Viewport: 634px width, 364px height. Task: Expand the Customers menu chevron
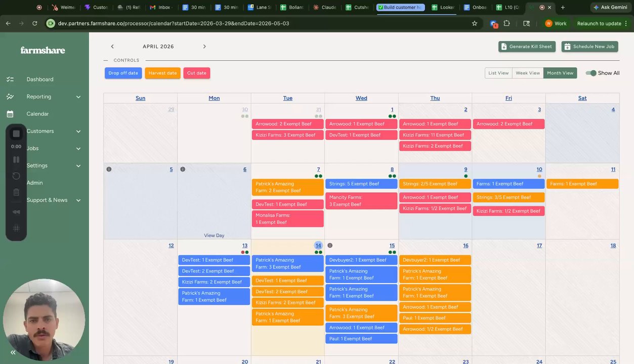coord(78,131)
